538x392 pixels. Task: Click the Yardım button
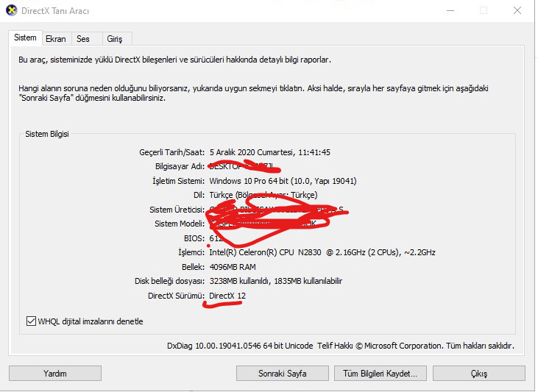tap(55, 373)
